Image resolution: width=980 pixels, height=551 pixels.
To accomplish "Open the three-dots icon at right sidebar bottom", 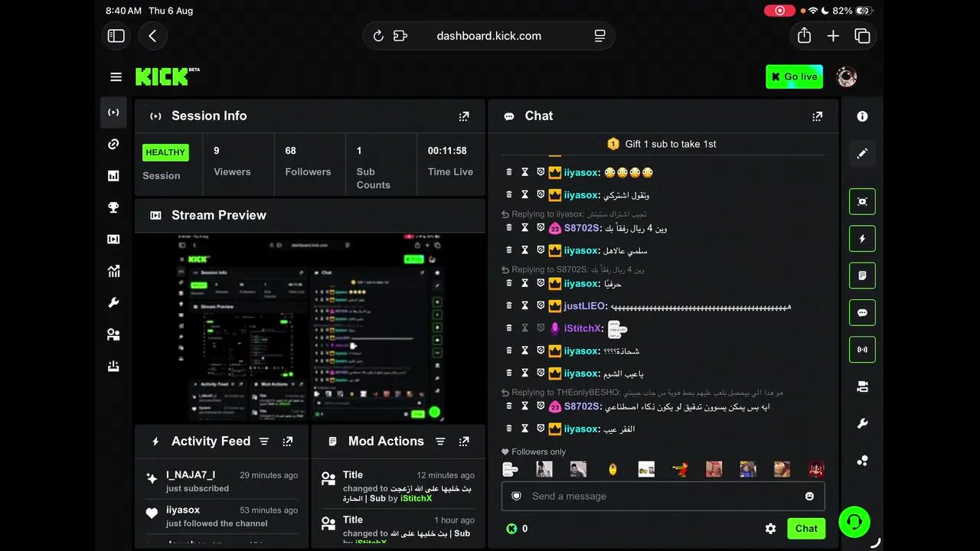I will [x=862, y=461].
